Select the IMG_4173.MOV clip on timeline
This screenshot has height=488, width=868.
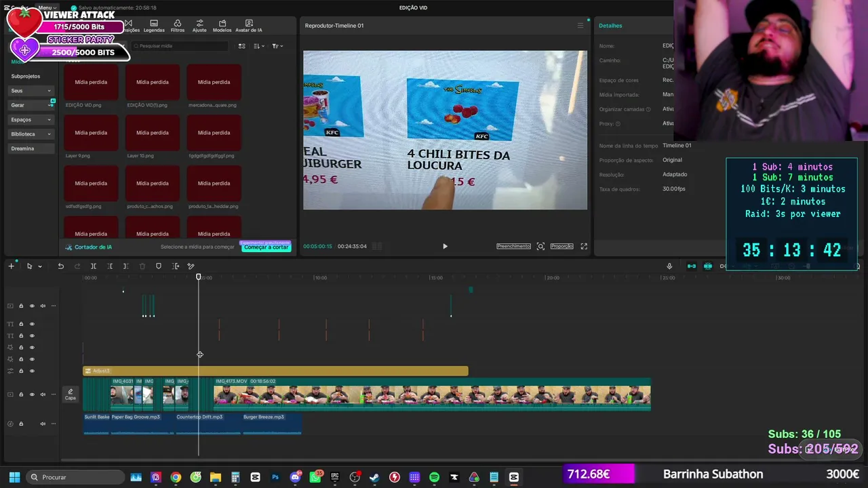(x=432, y=394)
